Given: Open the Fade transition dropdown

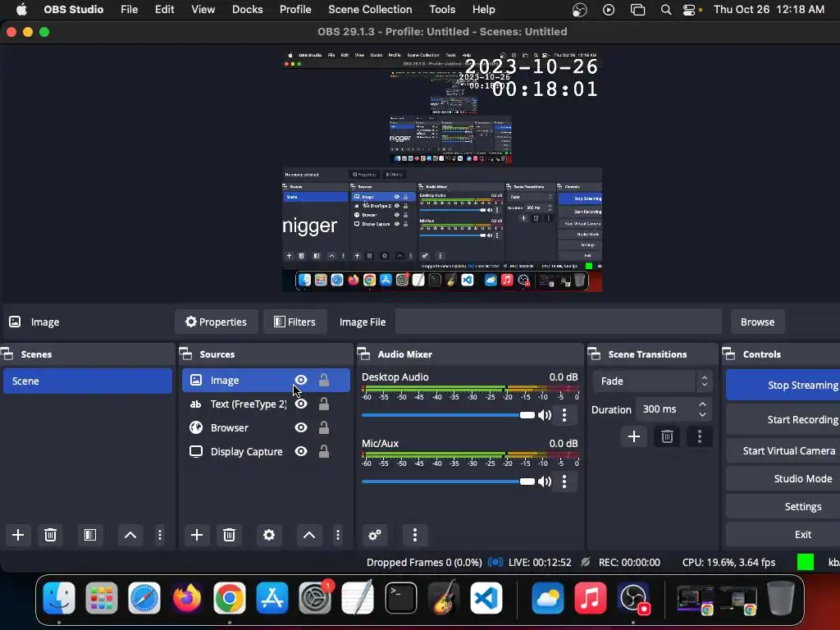Looking at the screenshot, I should (652, 381).
